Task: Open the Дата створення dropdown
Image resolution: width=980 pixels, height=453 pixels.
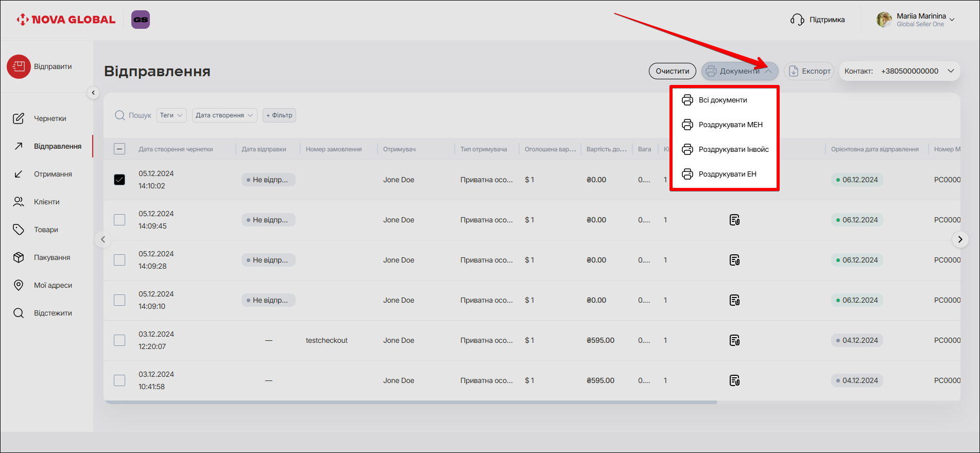Action: click(x=225, y=115)
